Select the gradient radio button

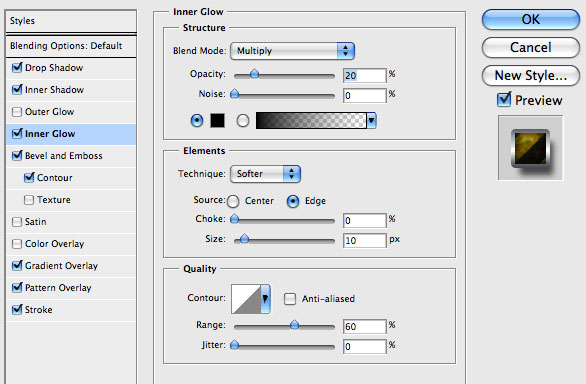point(243,120)
